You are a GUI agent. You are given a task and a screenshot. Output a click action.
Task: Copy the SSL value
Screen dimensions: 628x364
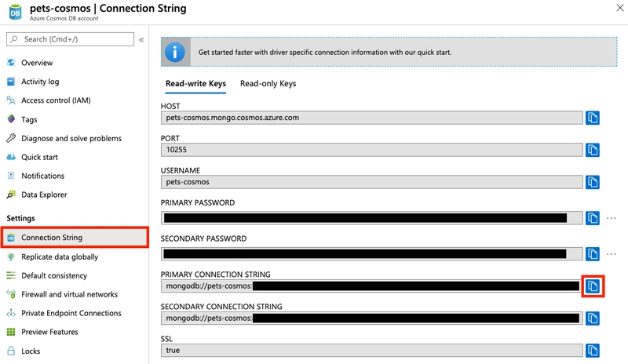pyautogui.click(x=593, y=350)
